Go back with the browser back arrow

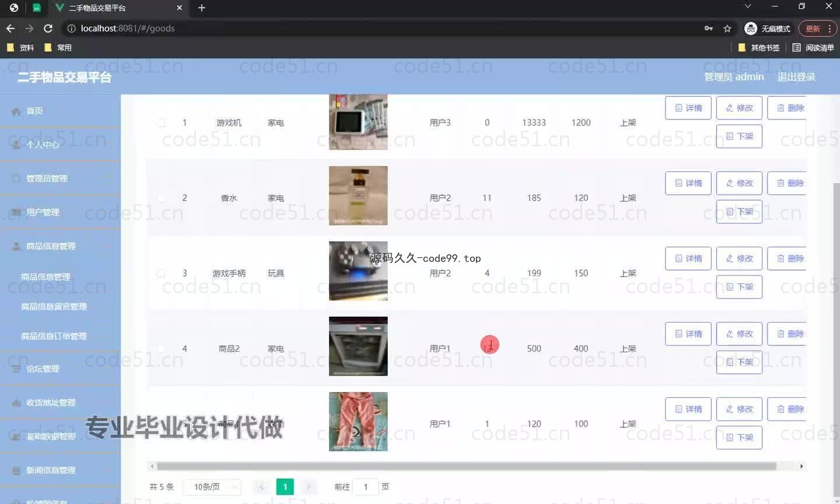10,28
